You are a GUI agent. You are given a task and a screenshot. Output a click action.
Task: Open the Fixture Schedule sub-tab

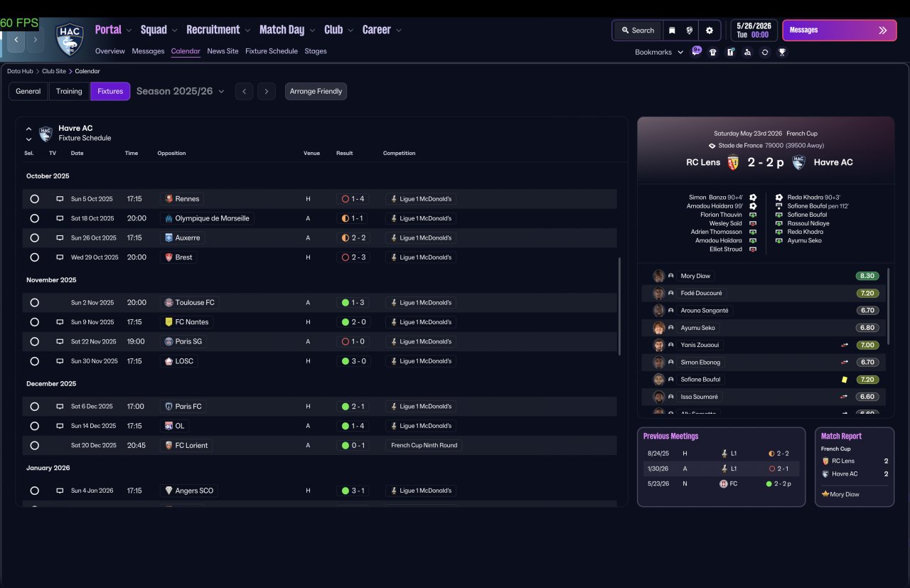click(x=272, y=51)
